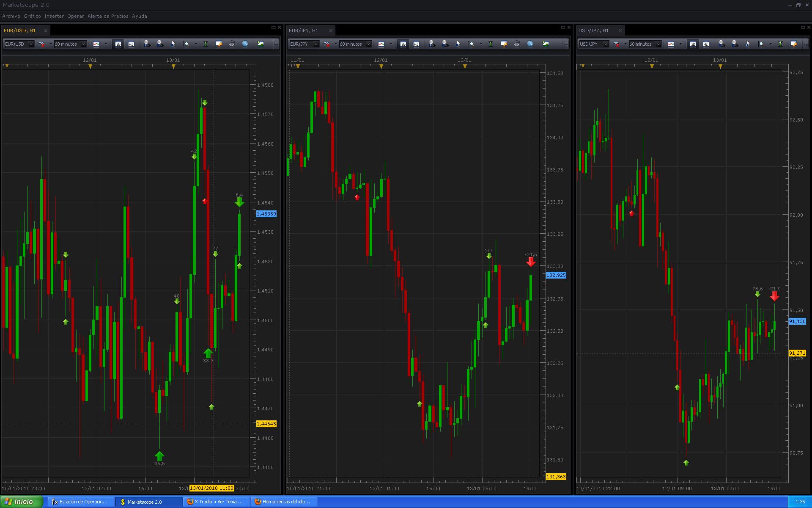The image size is (812, 508).
Task: Click save chart as image icon EUR/USD
Action: [261, 44]
